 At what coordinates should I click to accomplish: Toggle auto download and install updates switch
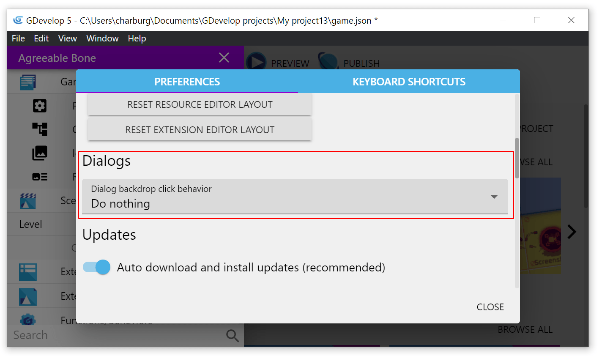tap(97, 267)
